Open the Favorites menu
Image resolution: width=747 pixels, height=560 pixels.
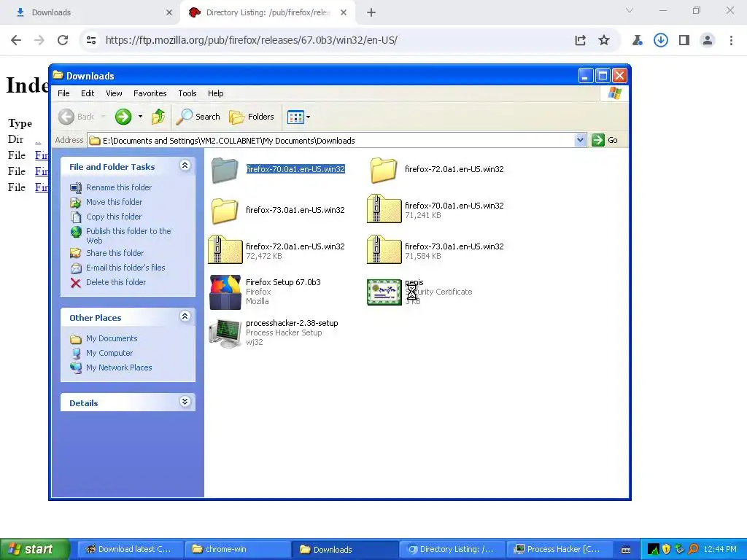tap(150, 93)
